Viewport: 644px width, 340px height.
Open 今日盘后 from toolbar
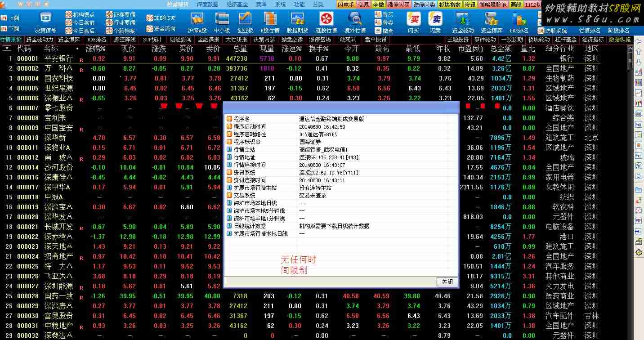click(80, 31)
